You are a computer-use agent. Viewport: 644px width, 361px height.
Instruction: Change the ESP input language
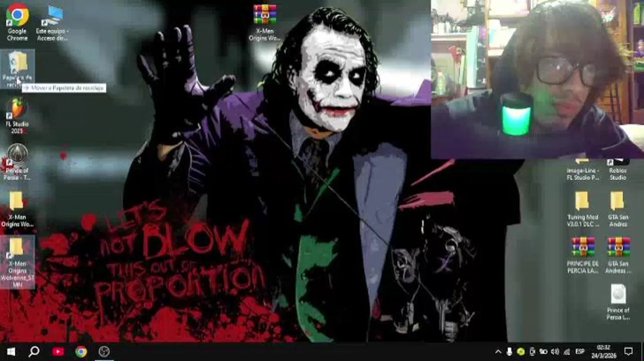(x=580, y=351)
